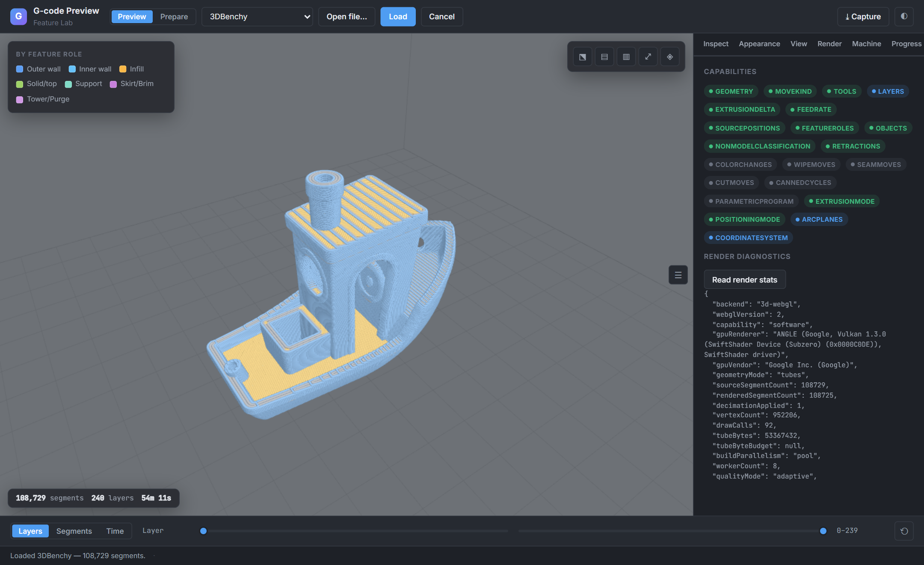Click the reset layer range icon
The height and width of the screenshot is (565, 924).
tap(904, 531)
